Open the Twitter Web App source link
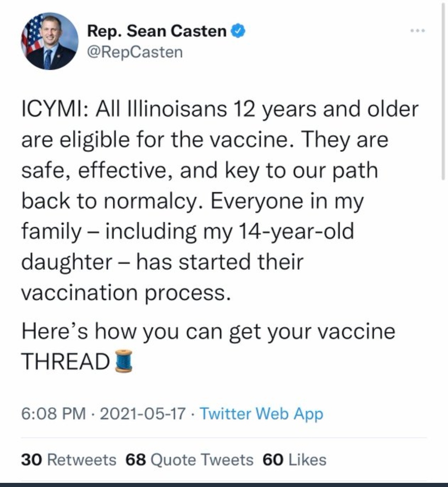Viewport: 448px width, 487px height. click(261, 414)
